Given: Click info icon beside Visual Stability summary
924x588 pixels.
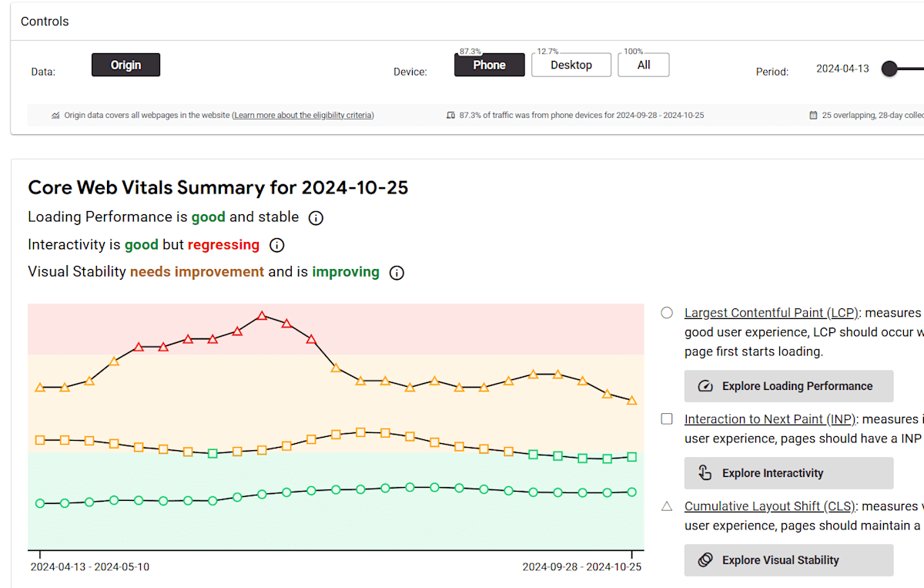Looking at the screenshot, I should click(397, 273).
